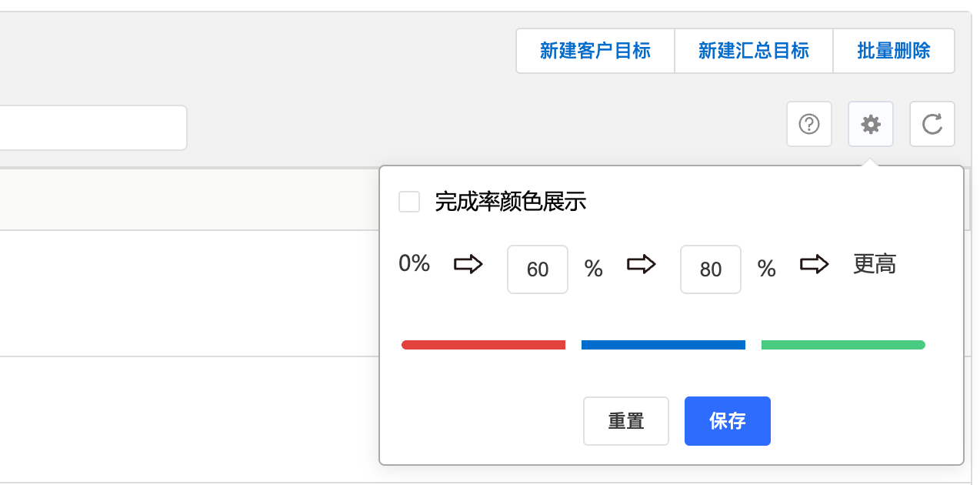
Task: Click the refresh icon
Action: pos(932,124)
